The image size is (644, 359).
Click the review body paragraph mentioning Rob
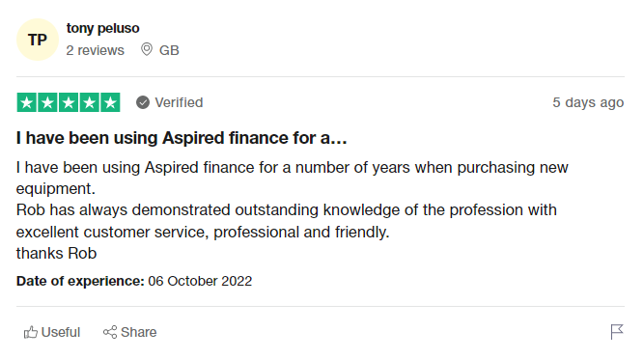(x=292, y=210)
